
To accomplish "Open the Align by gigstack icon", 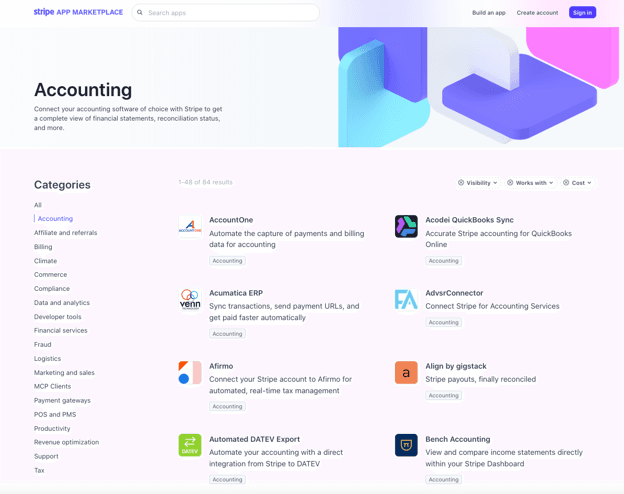I will coord(406,373).
